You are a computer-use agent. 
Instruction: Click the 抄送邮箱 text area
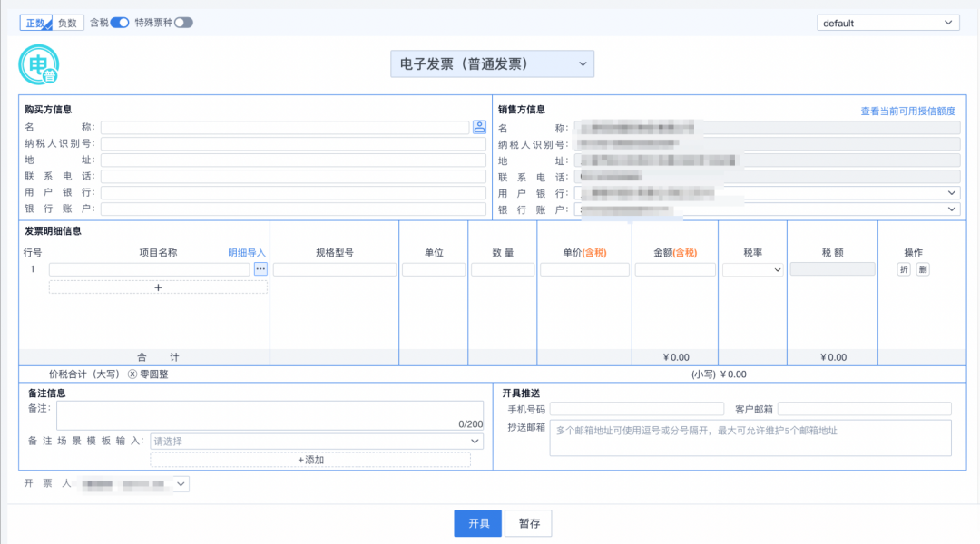pos(750,438)
